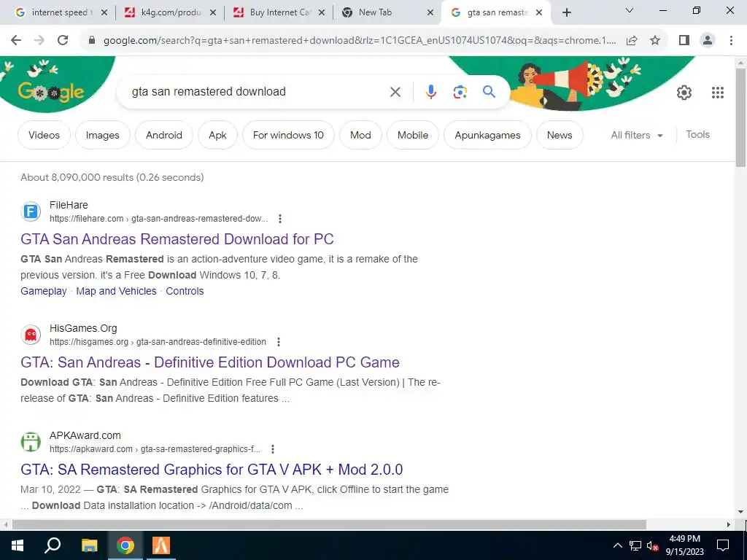This screenshot has width=747, height=560.
Task: Click the Google doodle logo
Action: tap(51, 92)
